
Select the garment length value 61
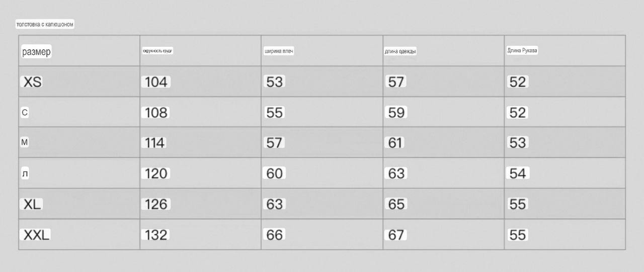coord(395,143)
